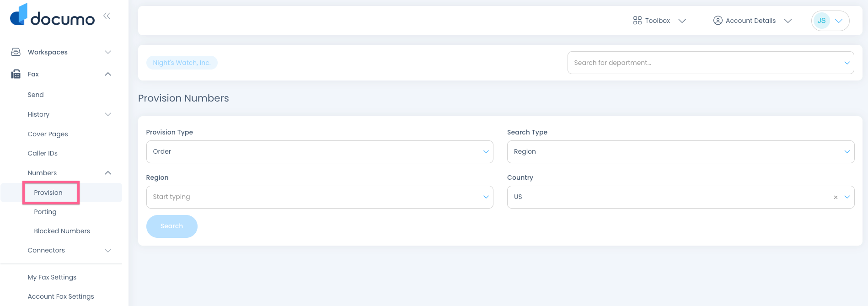Click the documo logo

click(52, 16)
